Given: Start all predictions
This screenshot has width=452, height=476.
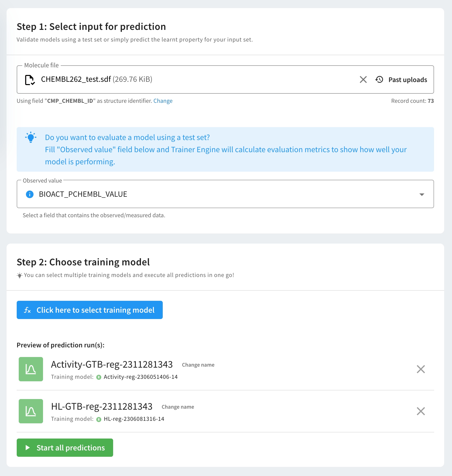Looking at the screenshot, I should (x=65, y=448).
